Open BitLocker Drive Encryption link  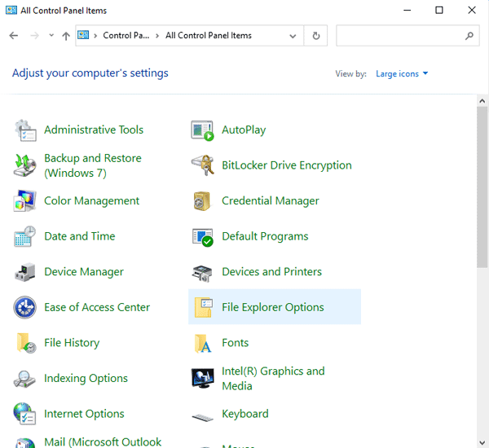pyautogui.click(x=287, y=165)
